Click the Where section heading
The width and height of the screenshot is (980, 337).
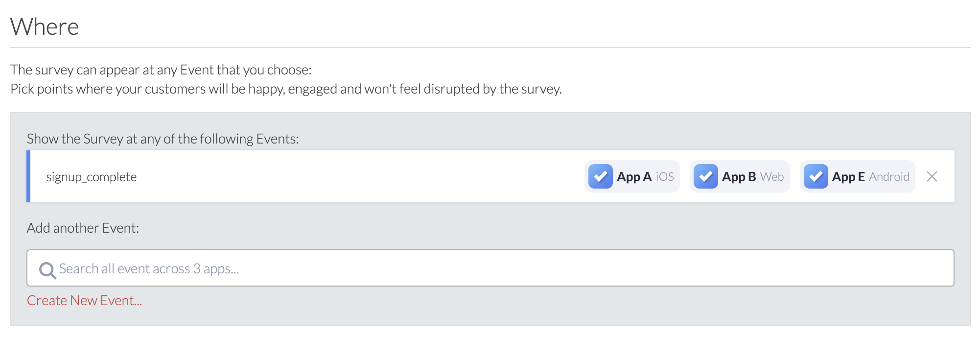click(45, 26)
